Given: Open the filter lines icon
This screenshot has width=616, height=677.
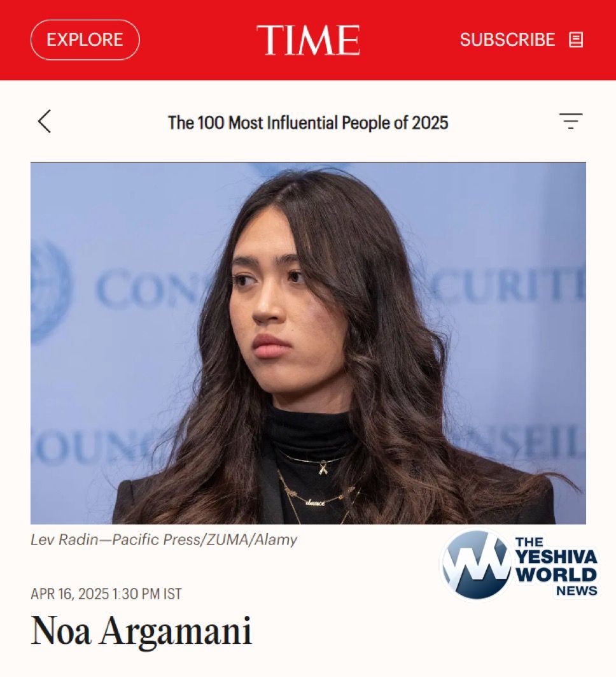Looking at the screenshot, I should (x=571, y=121).
